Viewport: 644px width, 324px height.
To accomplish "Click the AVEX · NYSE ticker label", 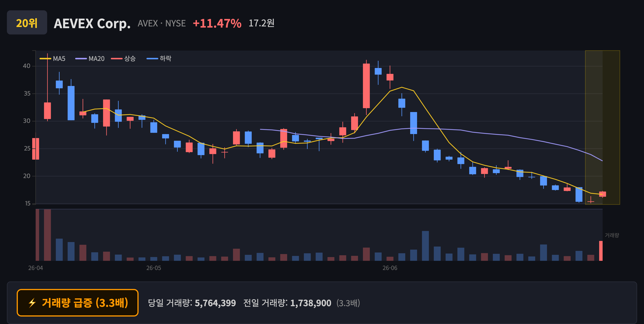I will [x=162, y=24].
